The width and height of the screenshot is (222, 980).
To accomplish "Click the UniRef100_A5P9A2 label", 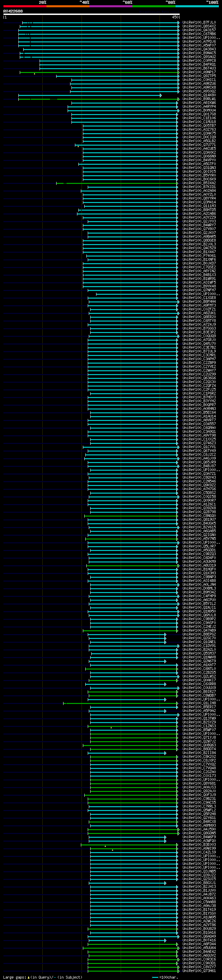I will coord(199,711).
